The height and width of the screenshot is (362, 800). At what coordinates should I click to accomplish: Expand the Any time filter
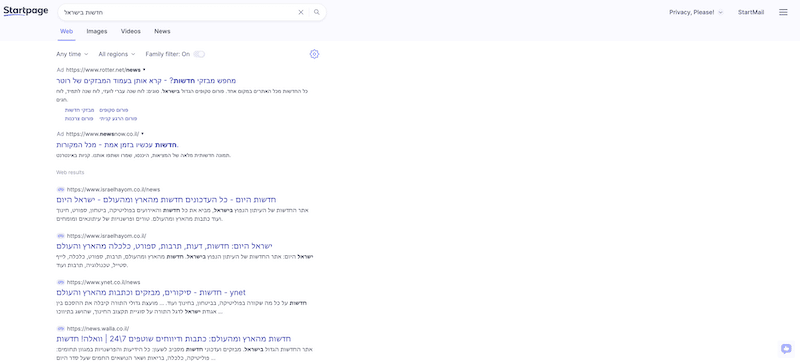click(x=72, y=54)
